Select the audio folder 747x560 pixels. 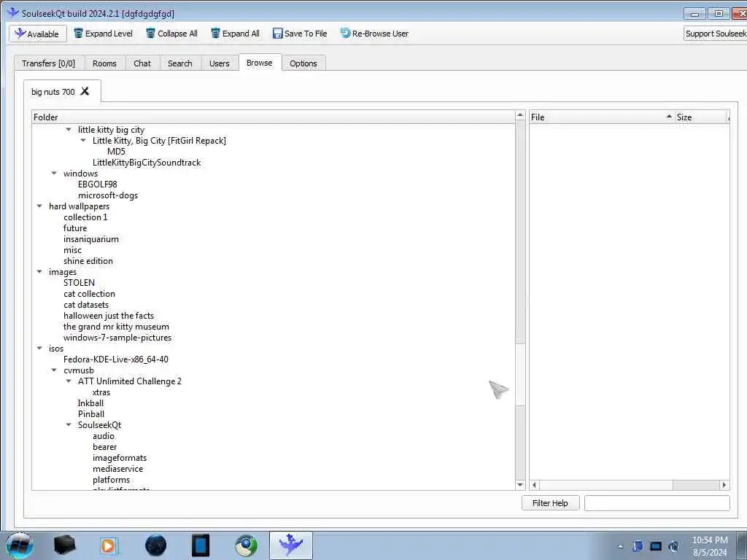click(x=104, y=436)
